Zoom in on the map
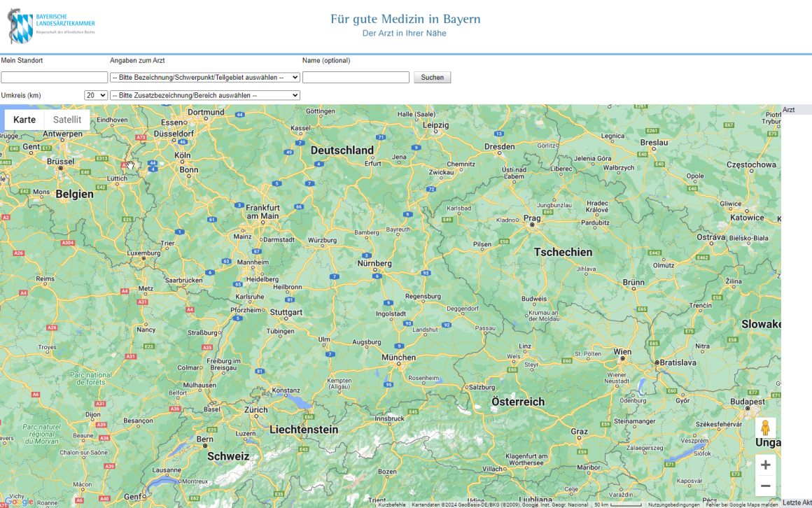The width and height of the screenshot is (812, 508). [x=765, y=465]
